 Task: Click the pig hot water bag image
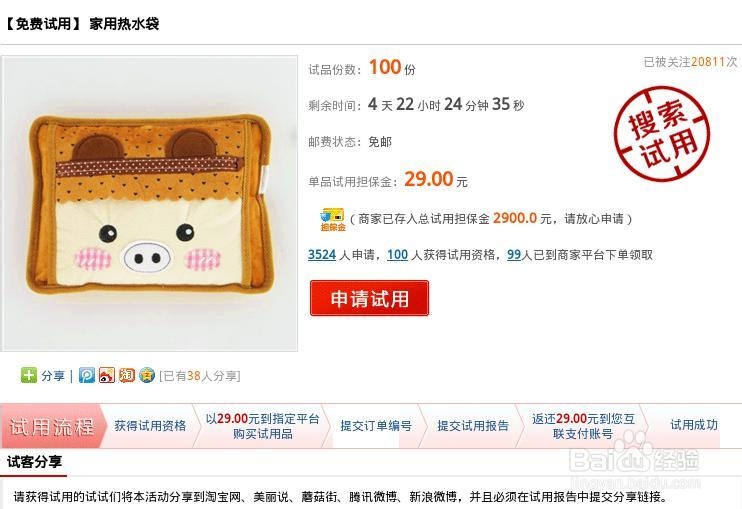tap(150, 203)
